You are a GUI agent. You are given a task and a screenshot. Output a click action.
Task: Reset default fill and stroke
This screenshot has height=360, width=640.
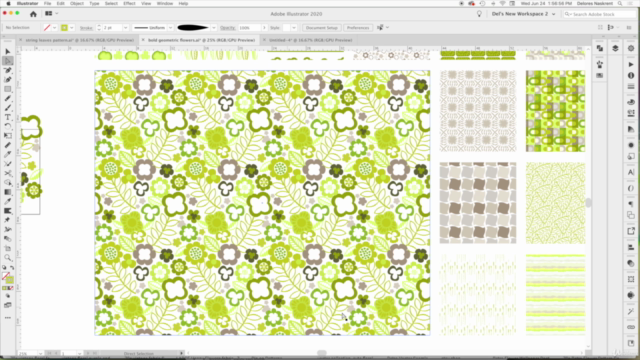(x=4, y=268)
